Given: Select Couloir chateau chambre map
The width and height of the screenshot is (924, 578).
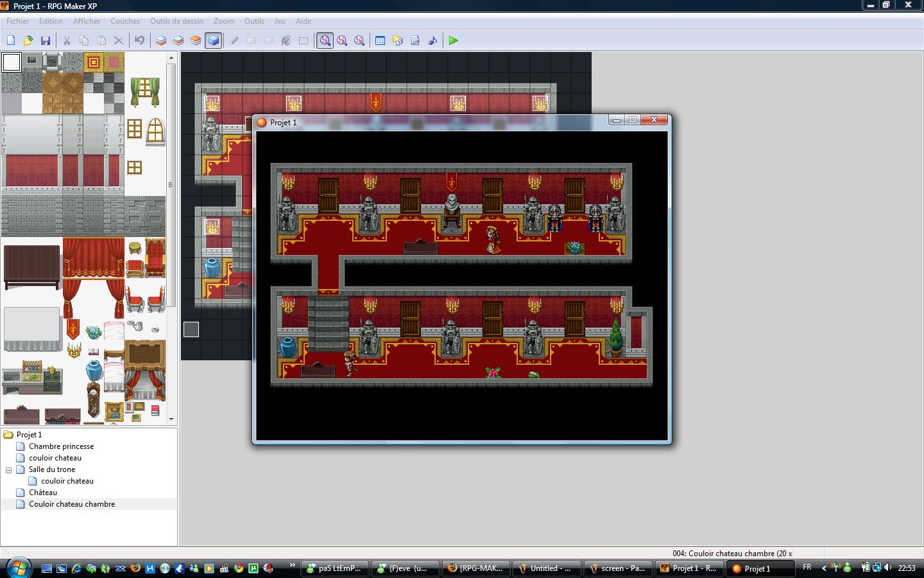Looking at the screenshot, I should pyautogui.click(x=72, y=504).
